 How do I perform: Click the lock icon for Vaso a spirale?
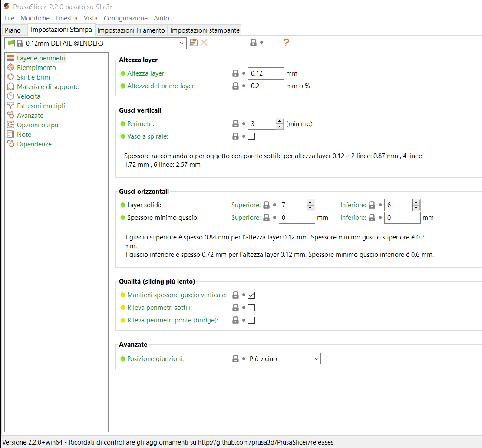pos(235,136)
